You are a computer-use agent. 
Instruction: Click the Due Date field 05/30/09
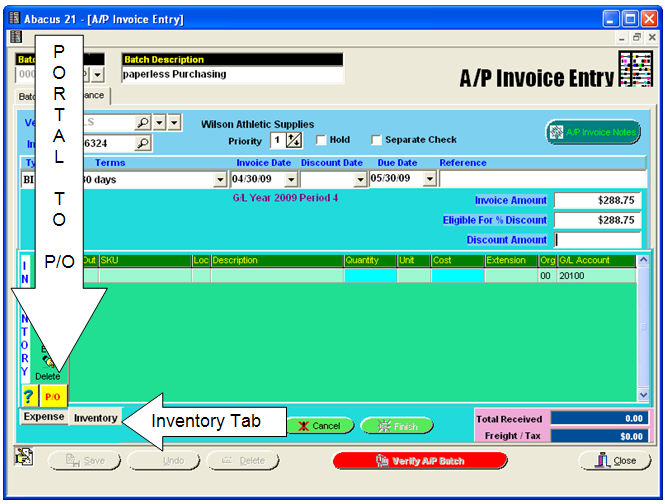tap(396, 179)
